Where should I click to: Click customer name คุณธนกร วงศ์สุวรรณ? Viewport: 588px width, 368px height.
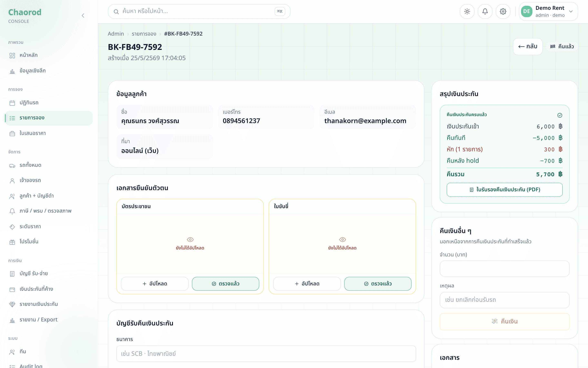[150, 121]
